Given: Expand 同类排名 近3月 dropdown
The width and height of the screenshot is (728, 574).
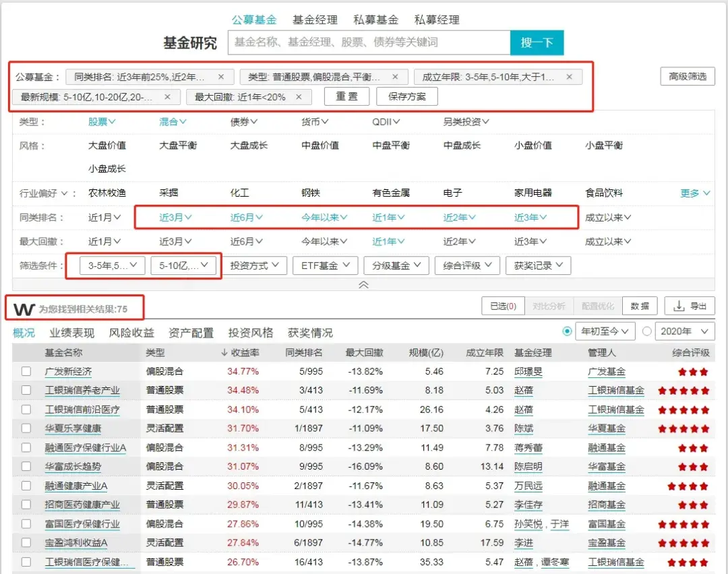Looking at the screenshot, I should [x=175, y=217].
